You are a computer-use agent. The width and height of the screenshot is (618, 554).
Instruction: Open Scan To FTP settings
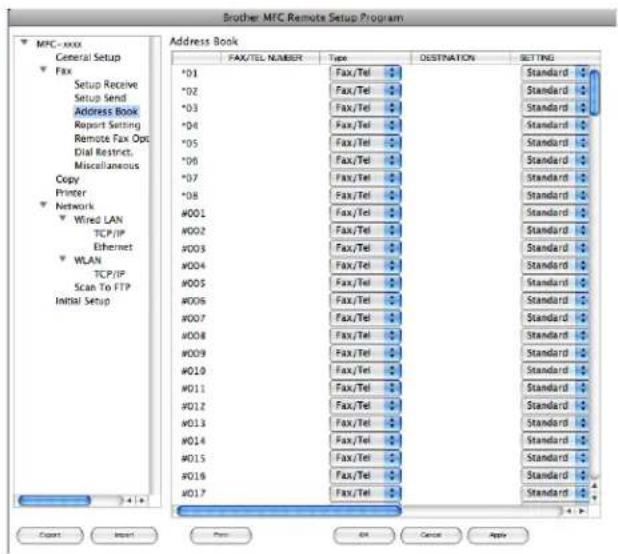pyautogui.click(x=102, y=287)
